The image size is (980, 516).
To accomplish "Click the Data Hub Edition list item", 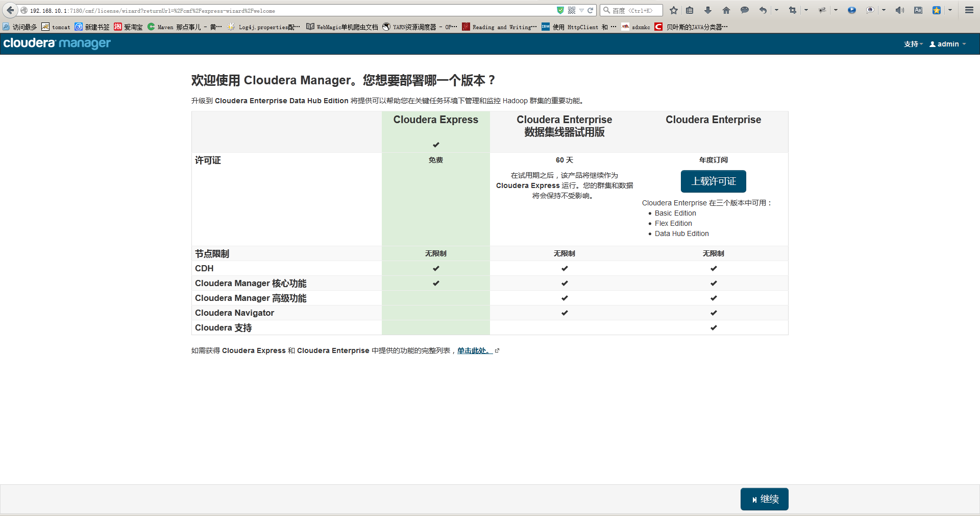I will coord(681,233).
